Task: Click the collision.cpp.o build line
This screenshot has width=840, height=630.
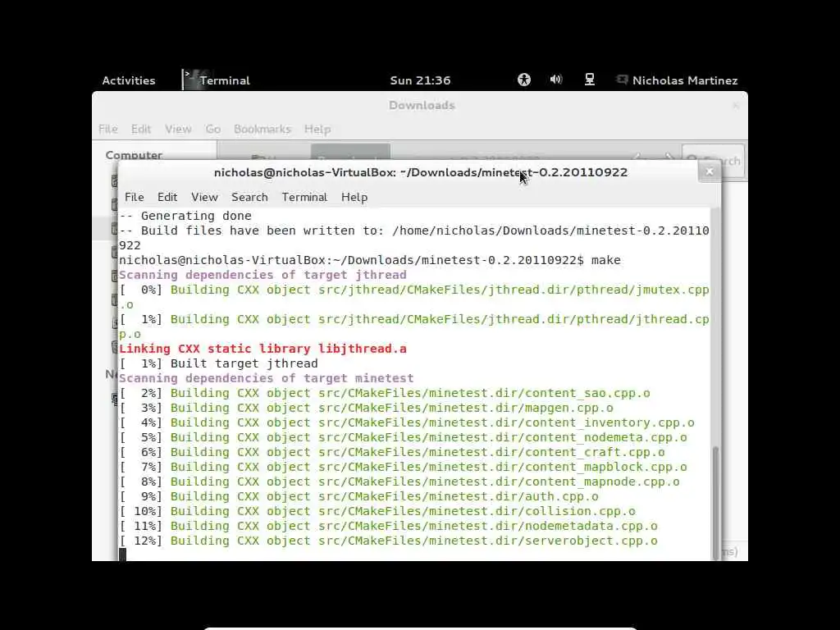Action: click(x=377, y=511)
